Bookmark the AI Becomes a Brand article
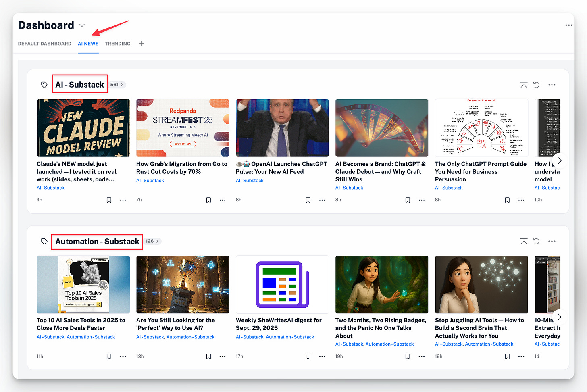The height and width of the screenshot is (392, 587). tap(408, 200)
